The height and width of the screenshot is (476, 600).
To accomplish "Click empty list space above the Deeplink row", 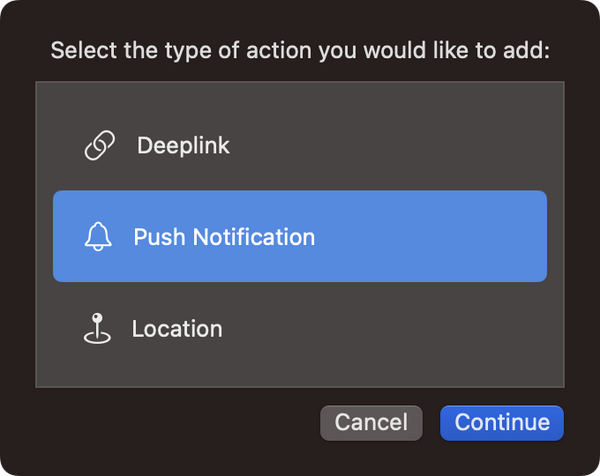I will click(x=300, y=98).
